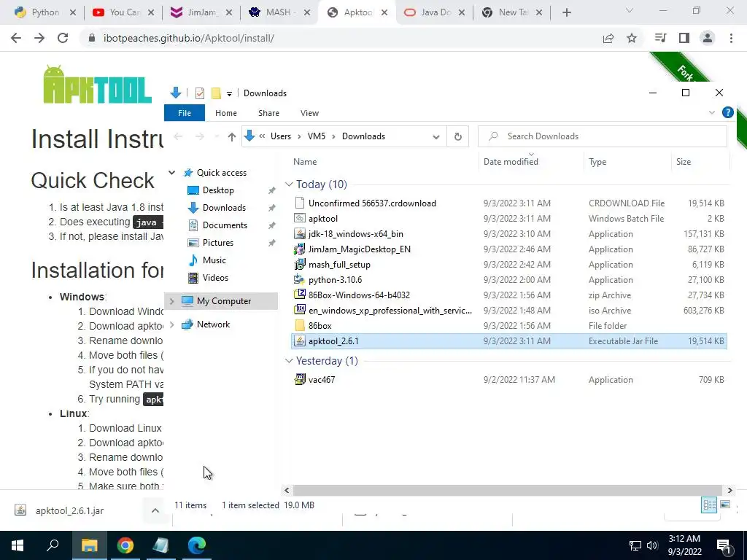
Task: Open Chrome media controls icon
Action: coord(660,38)
